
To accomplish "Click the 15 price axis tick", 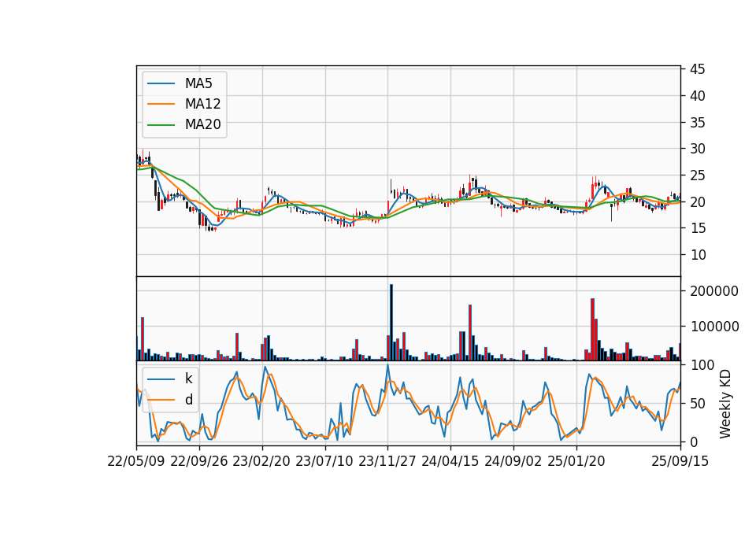I will click(x=698, y=228).
